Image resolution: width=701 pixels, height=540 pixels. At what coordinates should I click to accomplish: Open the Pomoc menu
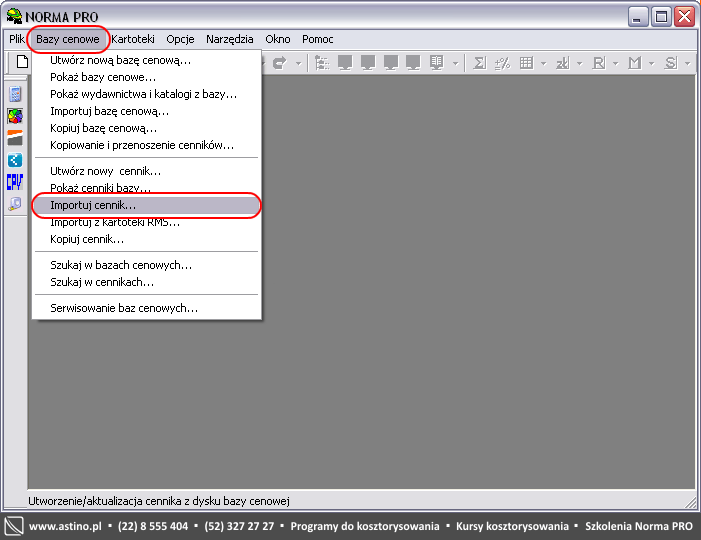[317, 39]
